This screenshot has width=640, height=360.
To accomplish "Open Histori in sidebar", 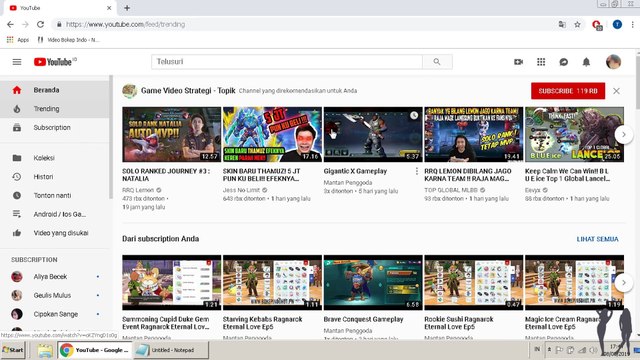I will pos(54,176).
